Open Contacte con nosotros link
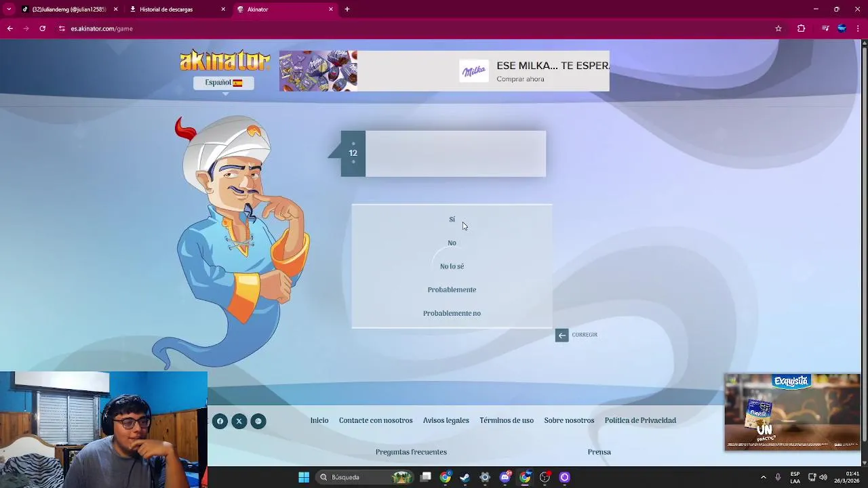Image resolution: width=868 pixels, height=488 pixels. pos(376,421)
